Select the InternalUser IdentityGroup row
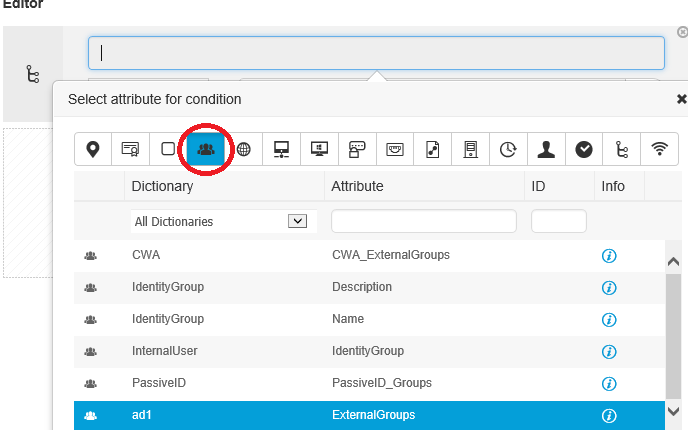 click(x=369, y=351)
